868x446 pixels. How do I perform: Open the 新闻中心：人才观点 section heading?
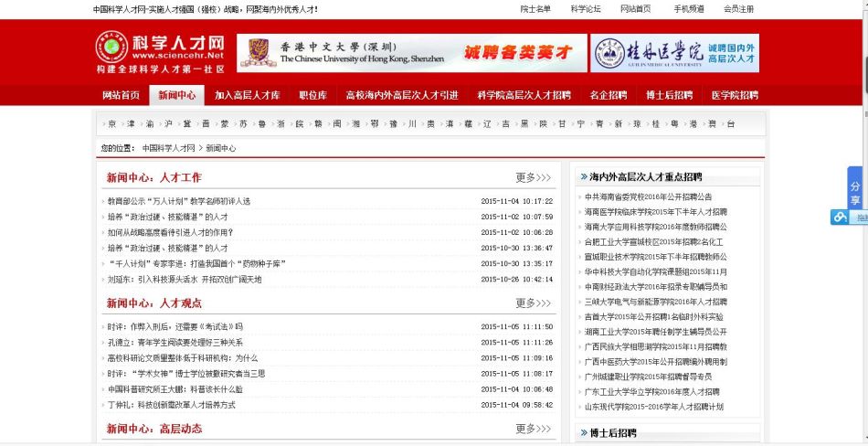[x=153, y=303]
